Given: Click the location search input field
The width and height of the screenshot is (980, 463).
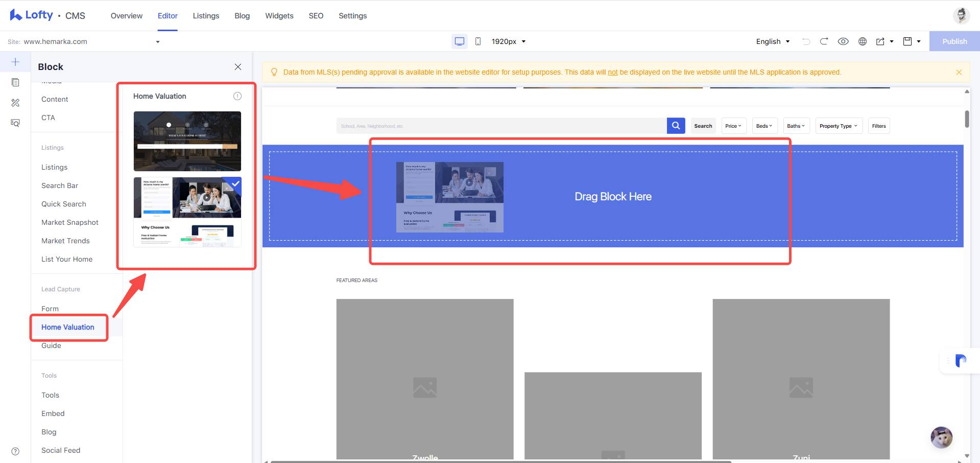Looking at the screenshot, I should 501,126.
